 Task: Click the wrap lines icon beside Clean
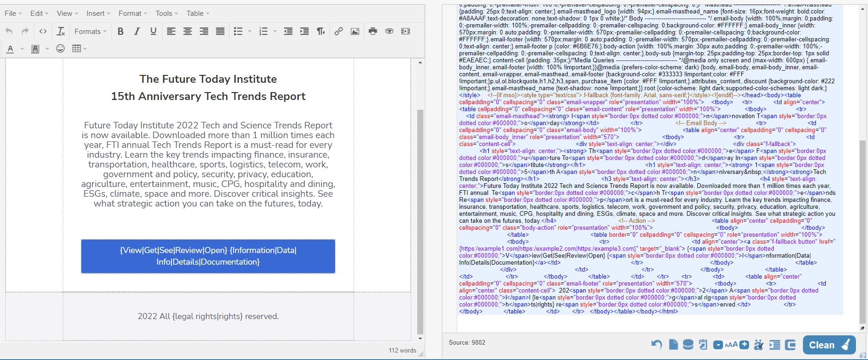tap(790, 345)
